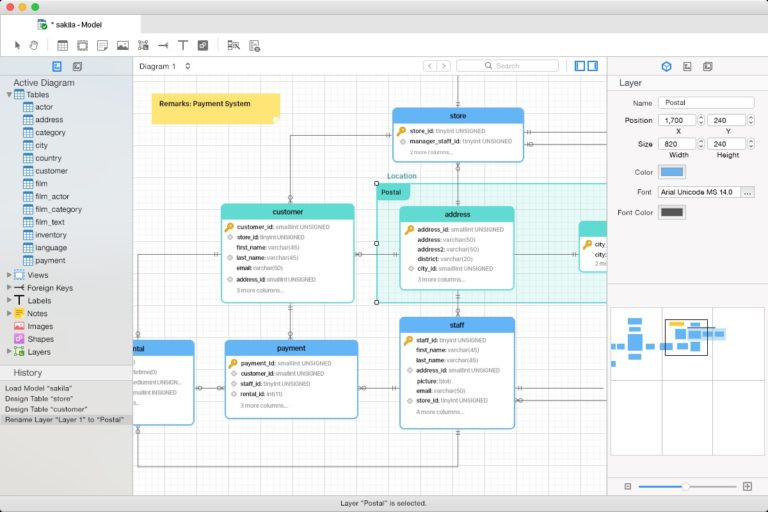The height and width of the screenshot is (512, 768).
Task: Expand the Foreign Keys tree group
Action: coord(9,287)
